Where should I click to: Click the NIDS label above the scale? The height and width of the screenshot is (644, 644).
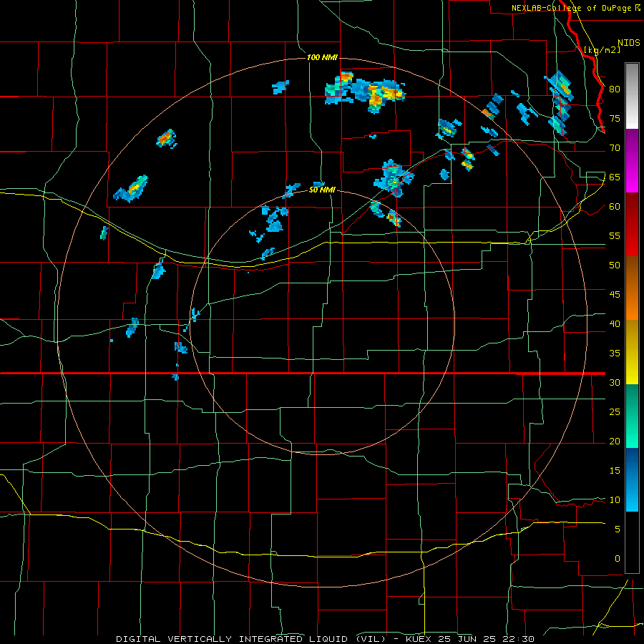(x=629, y=43)
